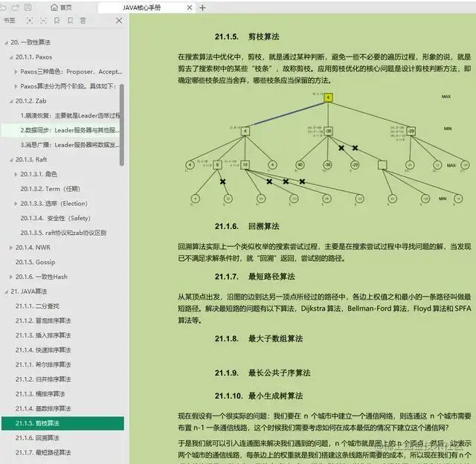Expand the 20.1.3.3. 选举 (Election) arrow
The height and width of the screenshot is (464, 476).
coord(16,204)
